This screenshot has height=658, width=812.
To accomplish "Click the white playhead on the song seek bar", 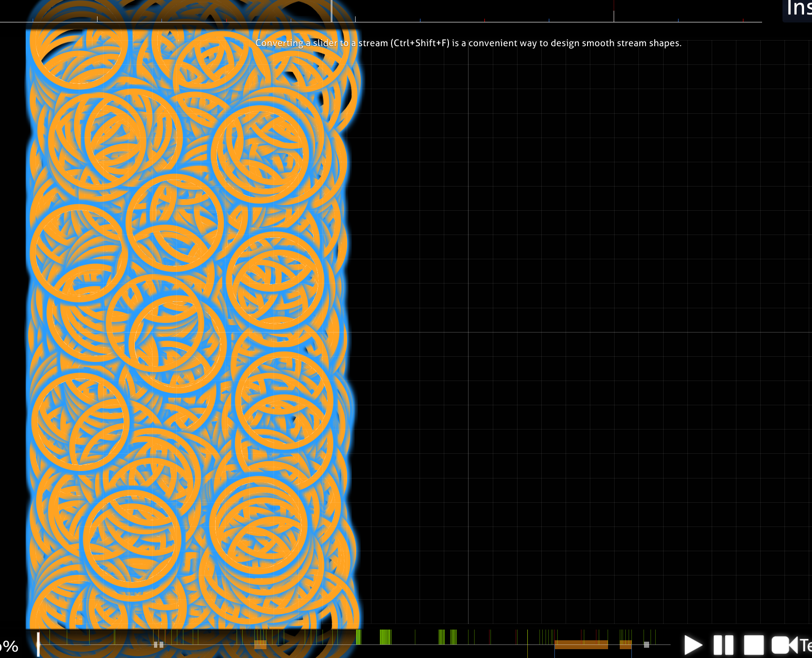I will coord(38,644).
